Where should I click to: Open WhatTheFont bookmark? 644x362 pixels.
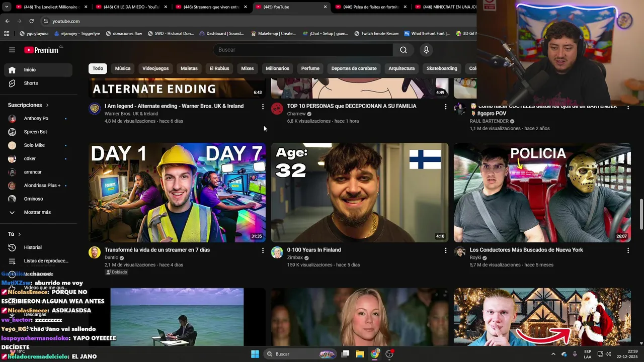coord(427,34)
